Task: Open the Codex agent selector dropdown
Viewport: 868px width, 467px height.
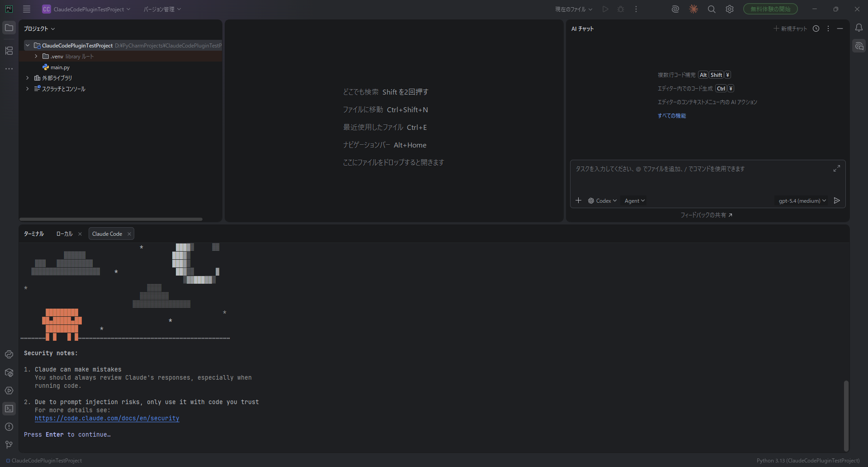Action: coord(602,201)
